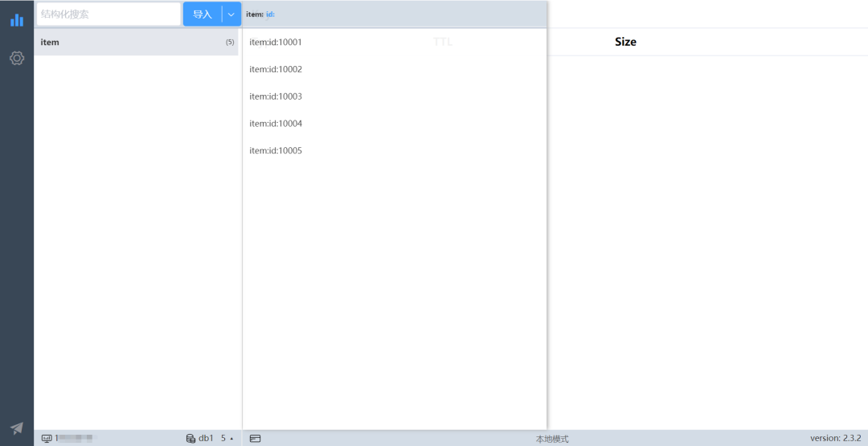Focus the 结构化搜索 search field

108,14
